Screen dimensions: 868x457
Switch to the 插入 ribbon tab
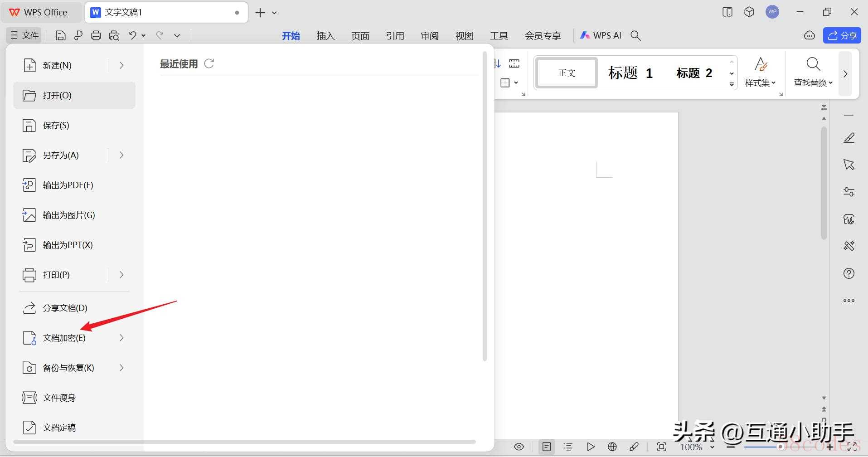point(325,36)
